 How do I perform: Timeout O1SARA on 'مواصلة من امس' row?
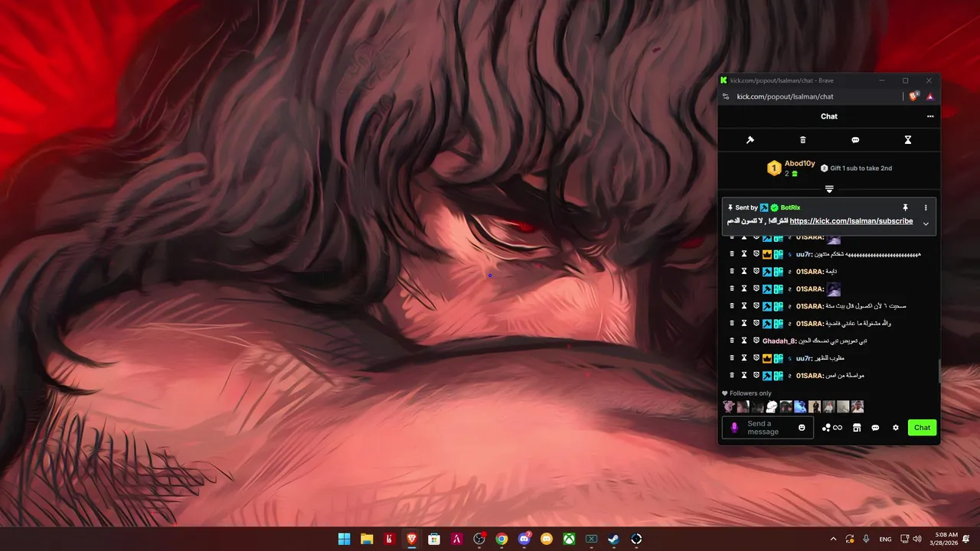pyautogui.click(x=743, y=376)
